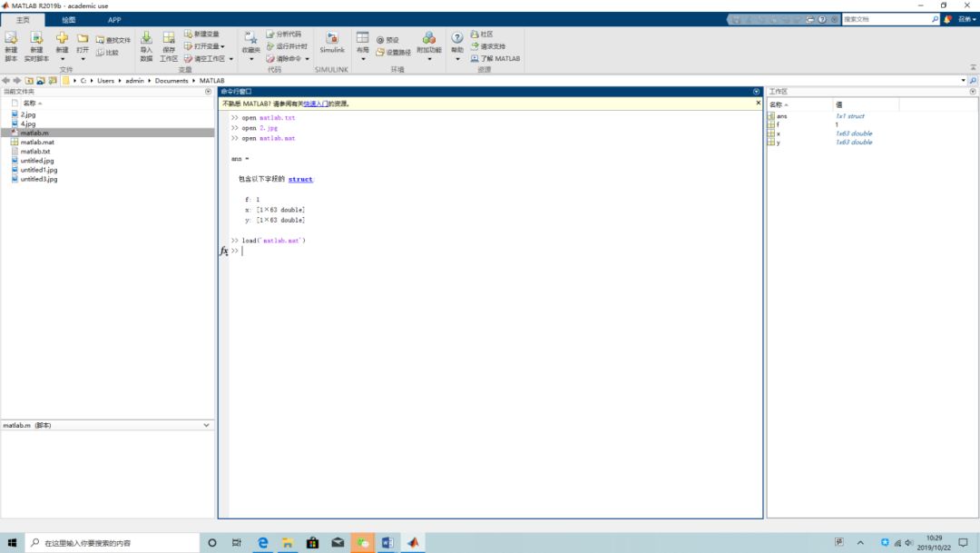The width and height of the screenshot is (980, 553).
Task: Click the 快速入门 getting started link
Action: [x=316, y=104]
